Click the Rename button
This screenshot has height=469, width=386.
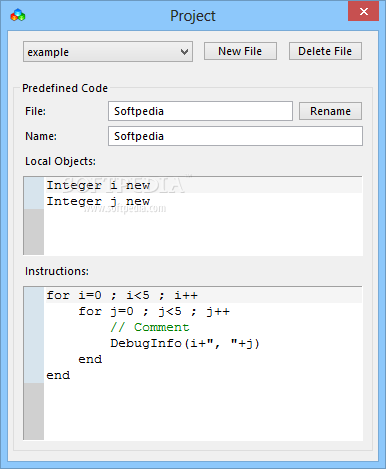tap(330, 111)
